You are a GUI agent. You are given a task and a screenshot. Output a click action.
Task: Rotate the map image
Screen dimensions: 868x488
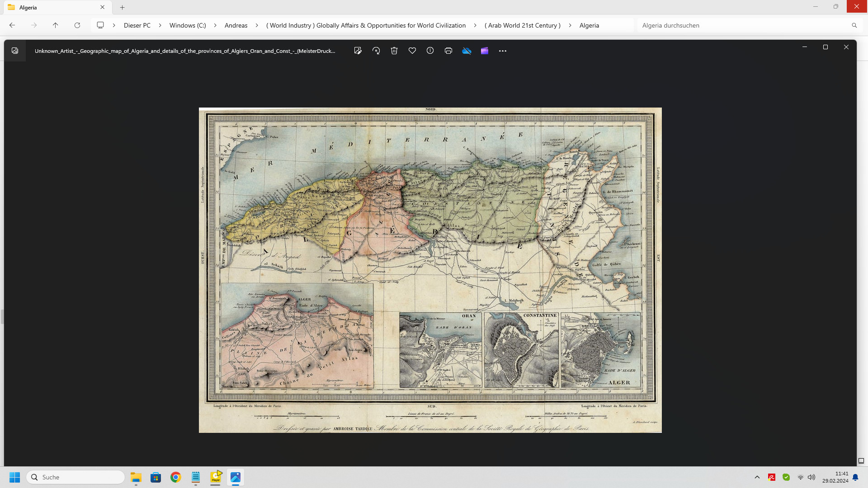pos(376,51)
